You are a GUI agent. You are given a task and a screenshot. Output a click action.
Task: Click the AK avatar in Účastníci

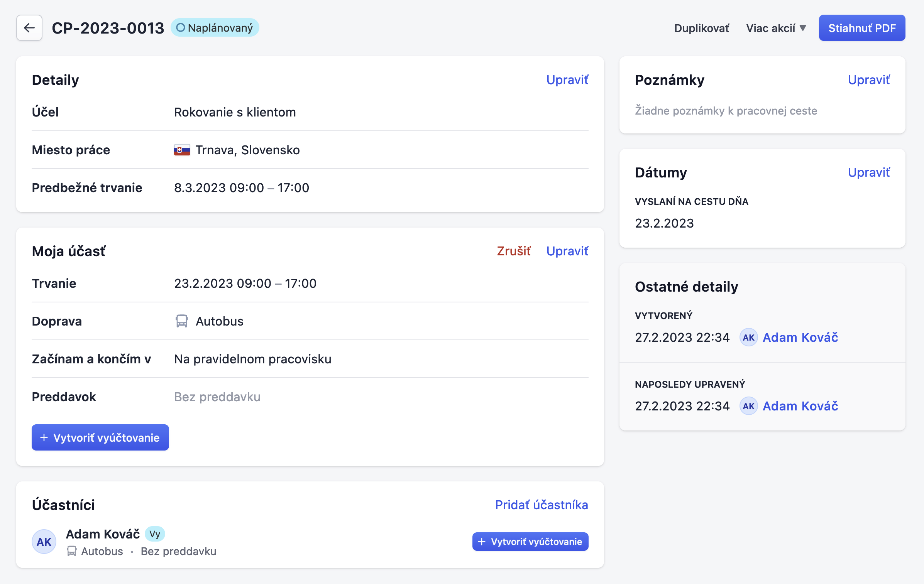44,542
